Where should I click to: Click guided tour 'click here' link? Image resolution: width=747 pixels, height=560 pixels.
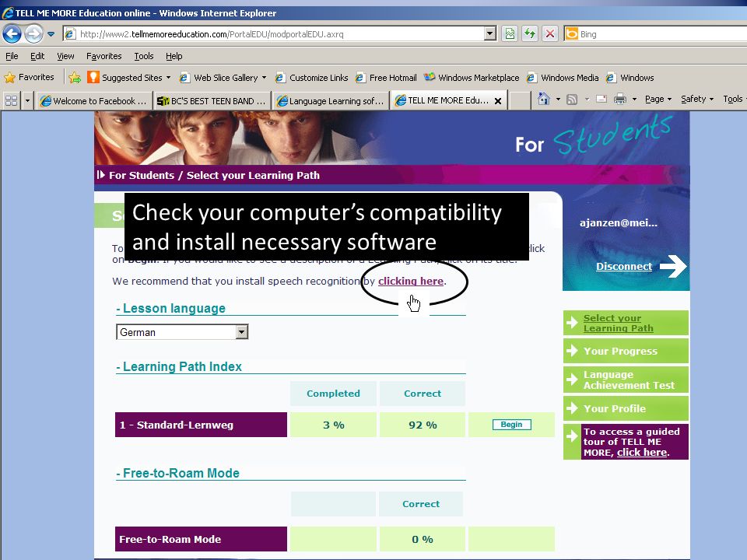(642, 453)
